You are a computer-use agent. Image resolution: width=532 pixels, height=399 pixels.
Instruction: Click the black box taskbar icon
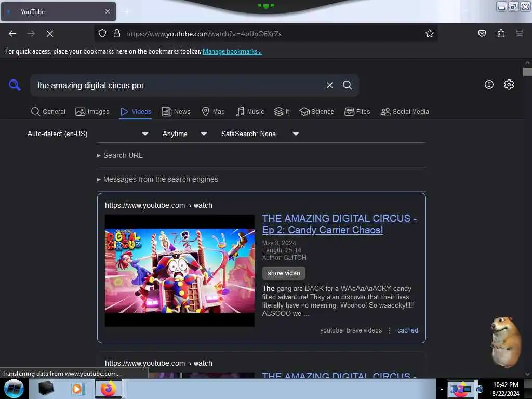click(46, 389)
